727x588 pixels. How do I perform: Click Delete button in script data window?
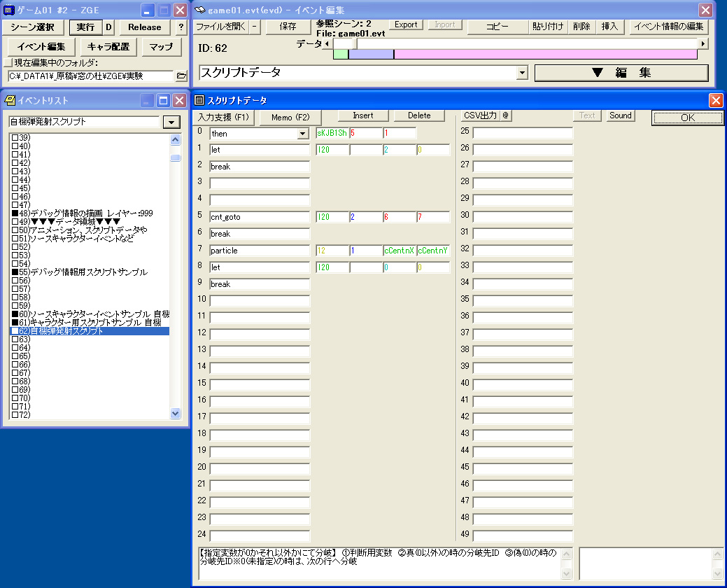coord(419,115)
